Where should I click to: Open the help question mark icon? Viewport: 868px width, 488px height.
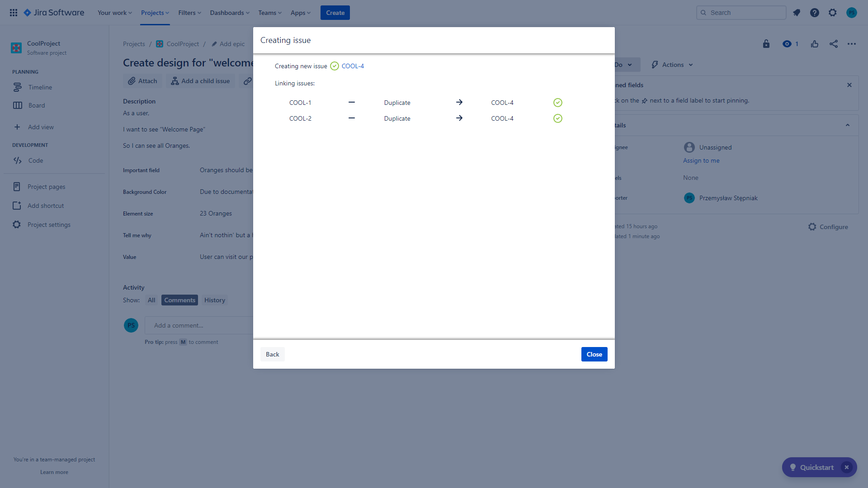click(x=815, y=13)
